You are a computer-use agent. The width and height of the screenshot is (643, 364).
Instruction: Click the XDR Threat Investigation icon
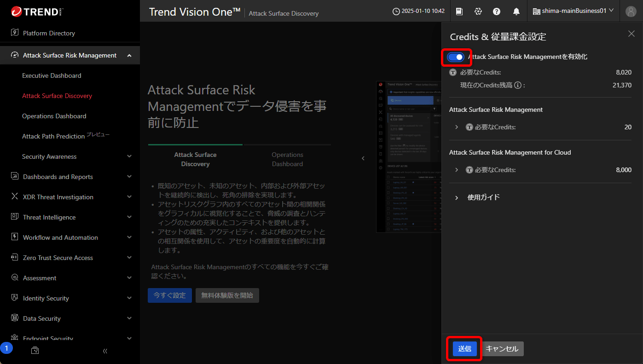[x=14, y=197]
